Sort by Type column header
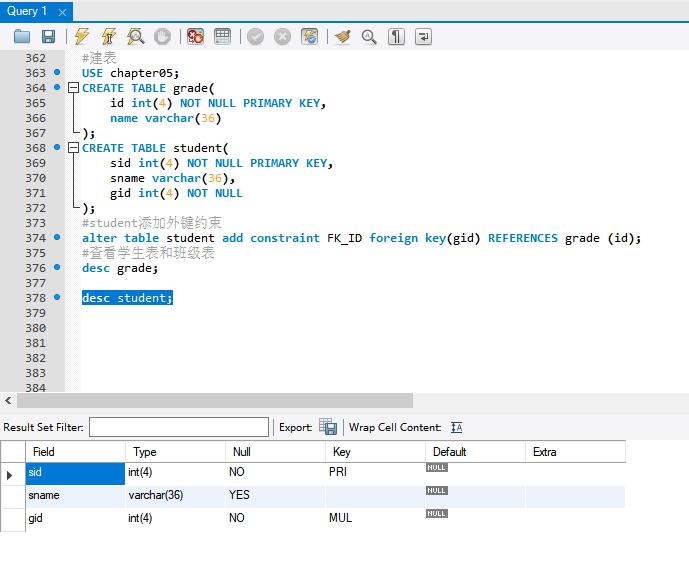Image resolution: width=689 pixels, height=563 pixels. point(175,452)
